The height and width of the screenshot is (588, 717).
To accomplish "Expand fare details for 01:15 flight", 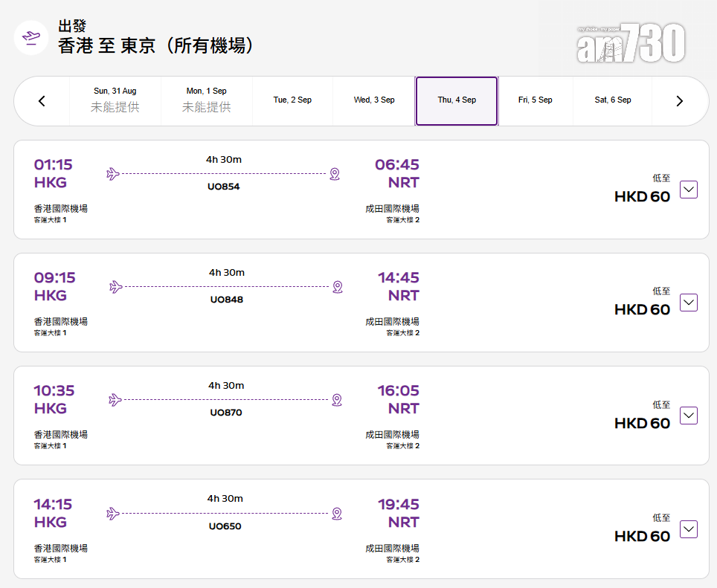I will (689, 190).
